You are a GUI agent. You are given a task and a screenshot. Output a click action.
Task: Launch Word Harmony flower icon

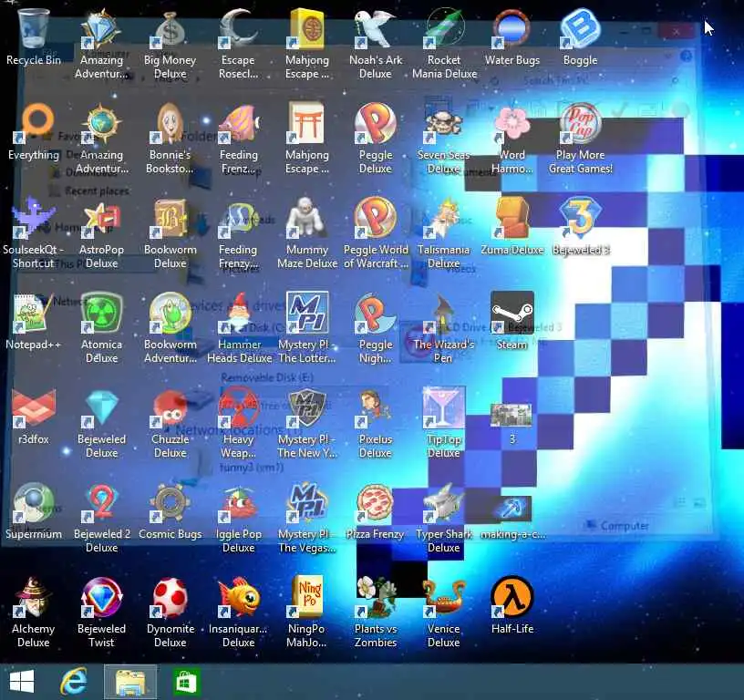(x=512, y=124)
